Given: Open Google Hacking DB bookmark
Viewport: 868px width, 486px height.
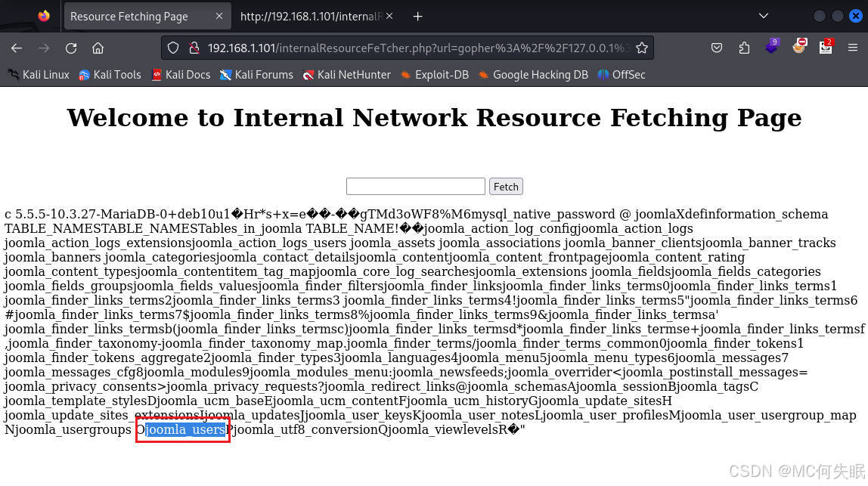Looking at the screenshot, I should click(x=533, y=75).
